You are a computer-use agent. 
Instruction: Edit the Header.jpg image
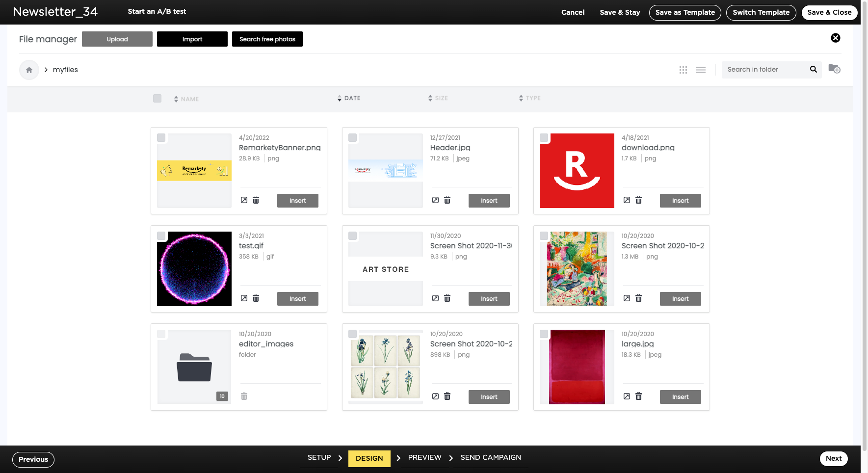[x=435, y=200]
